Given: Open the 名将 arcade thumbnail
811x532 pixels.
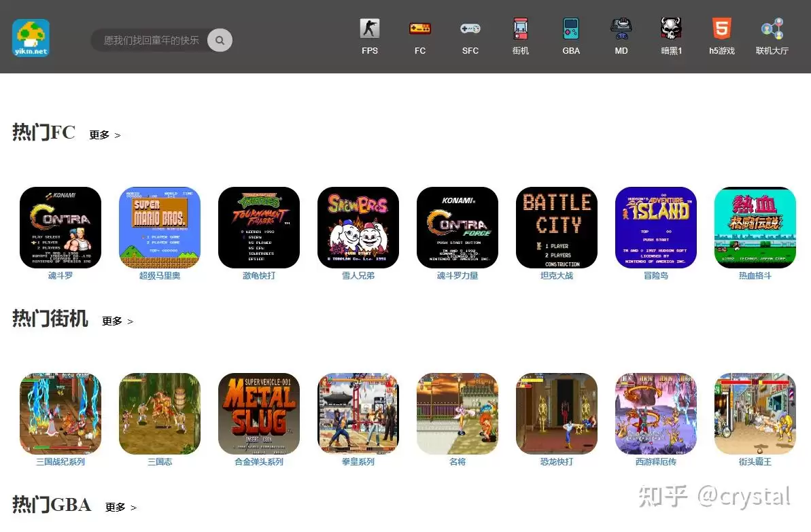Looking at the screenshot, I should tap(458, 414).
